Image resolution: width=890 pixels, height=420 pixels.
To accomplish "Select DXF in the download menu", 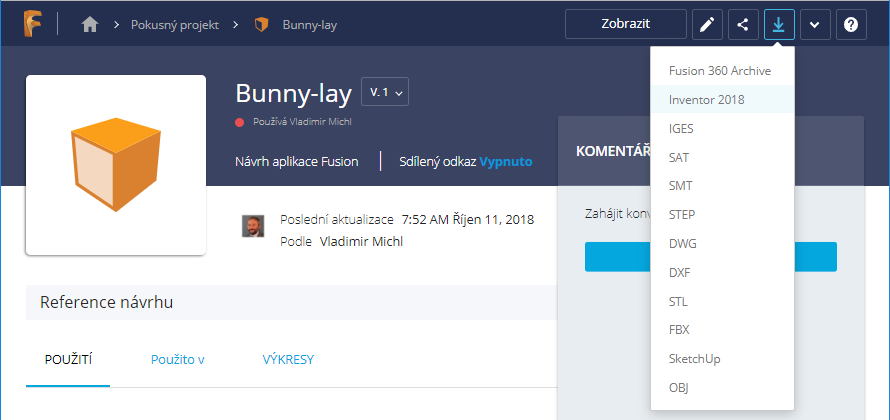I will coord(722,272).
